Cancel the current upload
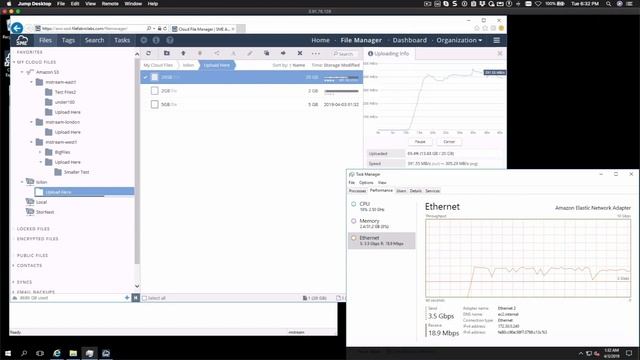The height and width of the screenshot is (360, 640). pyautogui.click(x=449, y=142)
